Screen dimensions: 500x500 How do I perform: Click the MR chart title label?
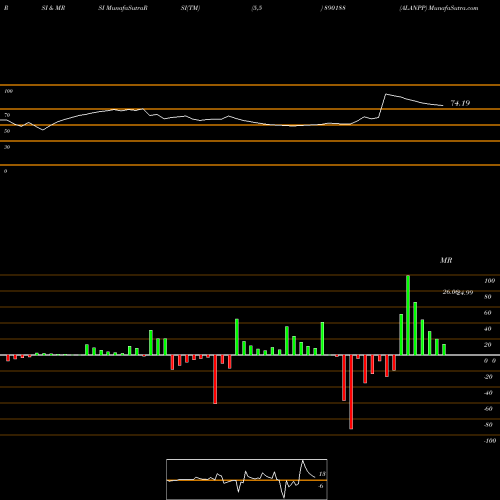(x=446, y=260)
